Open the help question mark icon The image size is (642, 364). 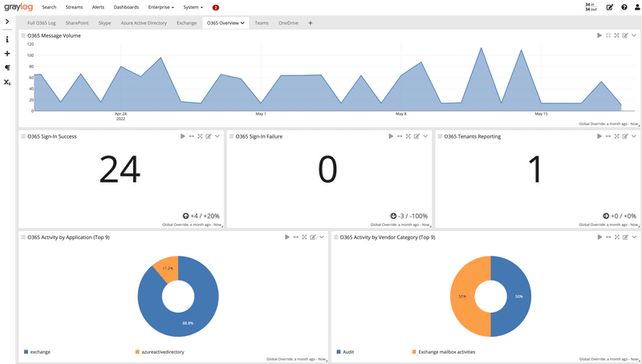pyautogui.click(x=624, y=7)
